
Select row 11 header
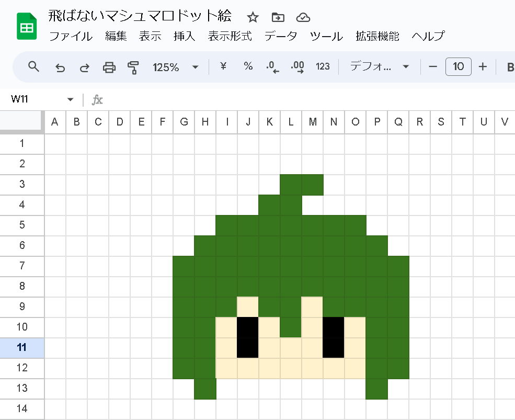click(22, 348)
